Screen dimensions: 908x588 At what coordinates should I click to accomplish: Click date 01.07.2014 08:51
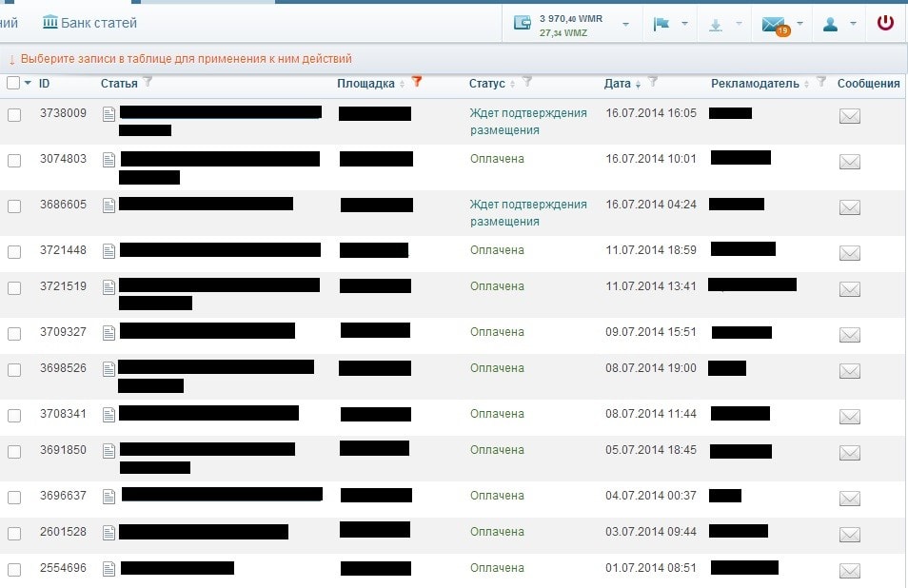[651, 568]
